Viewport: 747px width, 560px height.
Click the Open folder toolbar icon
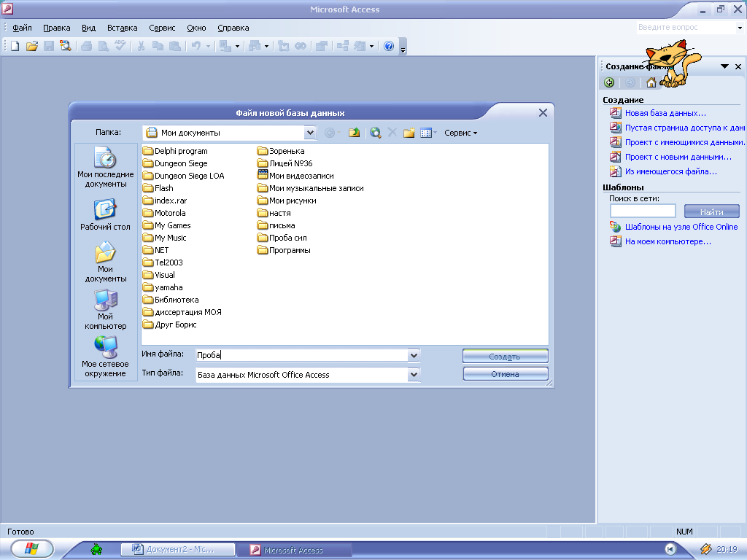[x=32, y=46]
